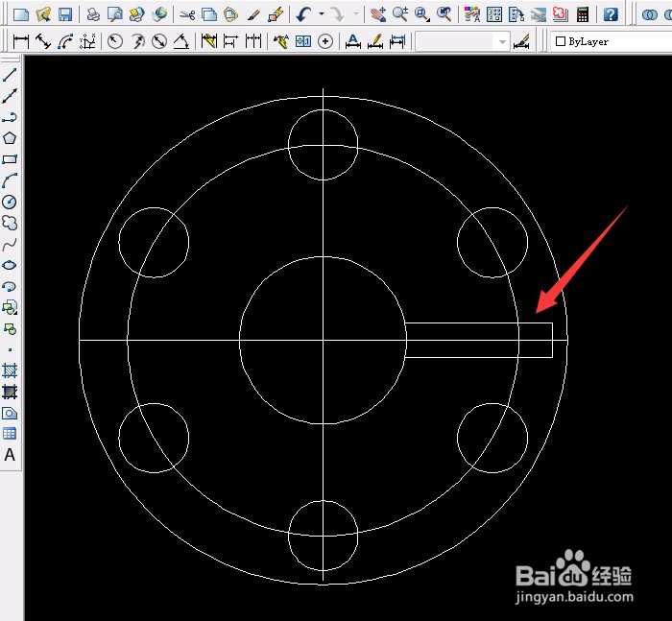
Task: Click the 3D DWF globe icon
Action: 159,14
